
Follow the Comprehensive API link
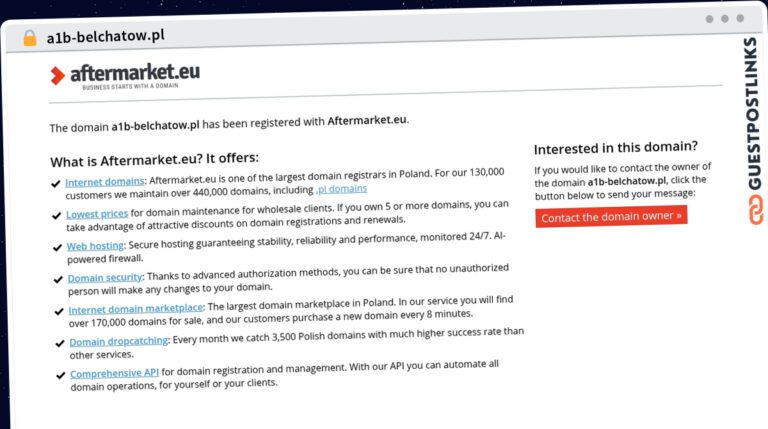click(115, 373)
